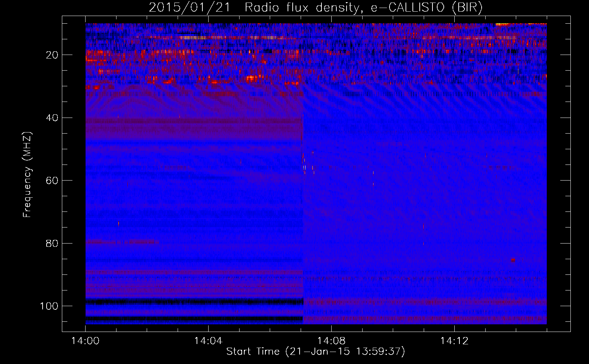589x364 pixels.
Task: Click the 'Start Time (21-Jan-15 13:59:37)' label
Action: pyautogui.click(x=316, y=352)
